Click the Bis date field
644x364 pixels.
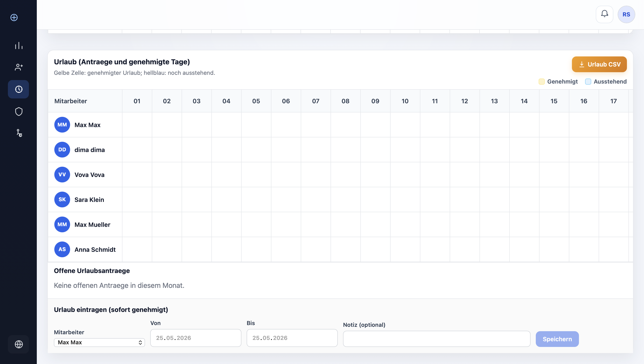[292, 338]
